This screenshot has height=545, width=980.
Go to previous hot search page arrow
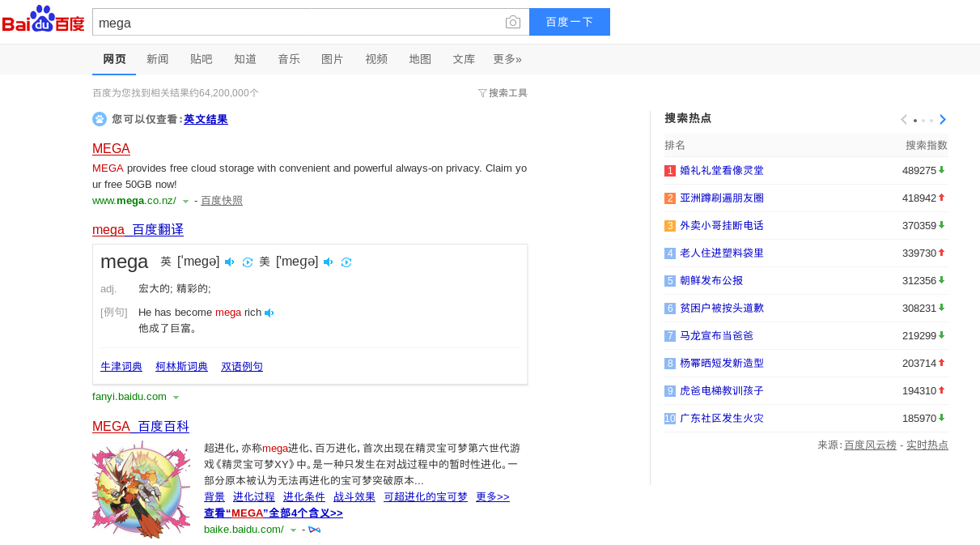[x=904, y=119]
